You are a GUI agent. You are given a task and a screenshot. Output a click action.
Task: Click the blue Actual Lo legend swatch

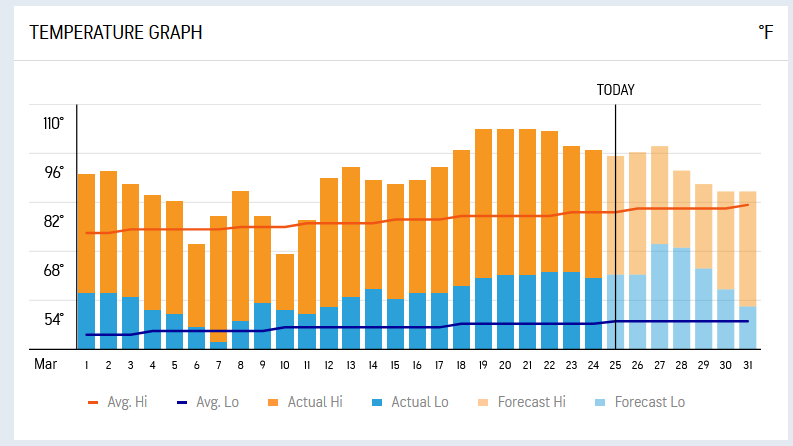pyautogui.click(x=377, y=403)
